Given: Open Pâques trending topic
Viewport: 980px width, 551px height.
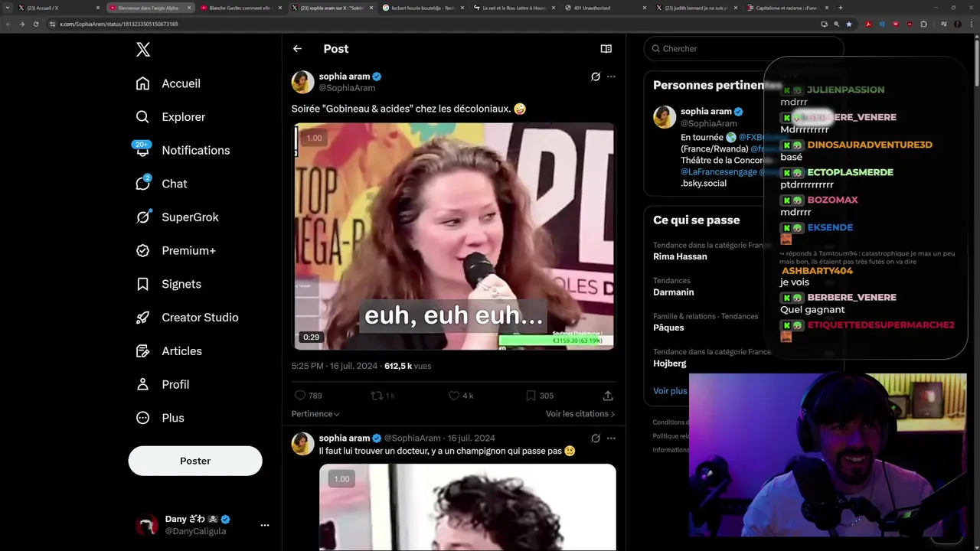Looking at the screenshot, I should 668,328.
